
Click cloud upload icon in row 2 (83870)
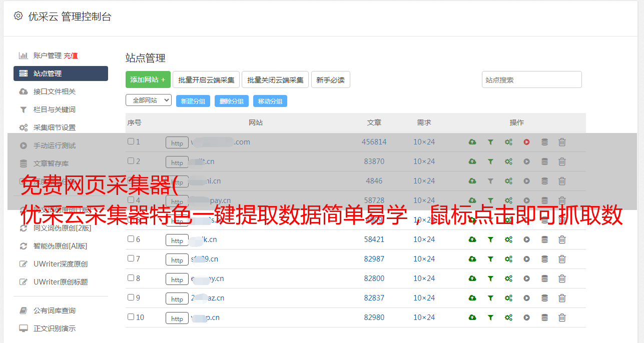pyautogui.click(x=472, y=161)
